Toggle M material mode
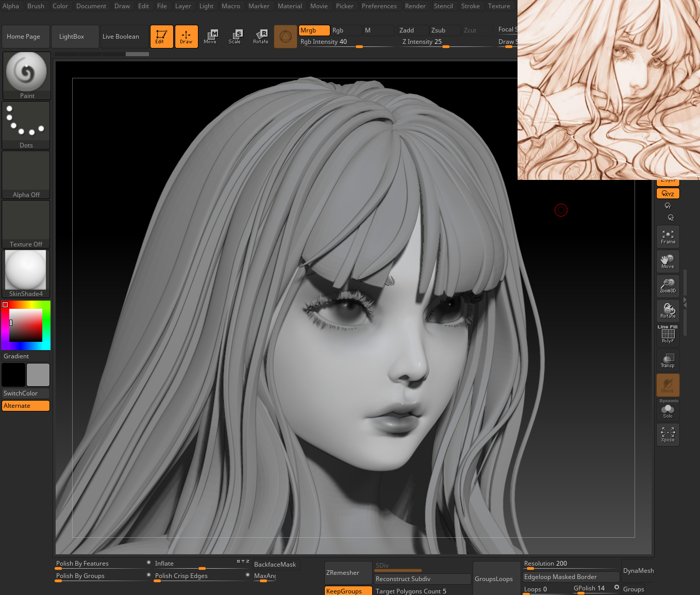Viewport: 700px width, 595px height. (x=378, y=30)
